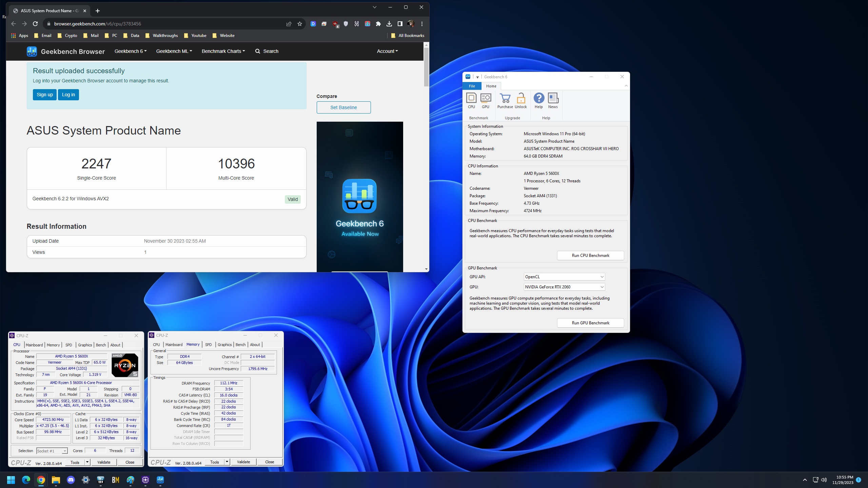
Task: Expand the Geekbench ML navigation dropdown
Action: click(174, 51)
